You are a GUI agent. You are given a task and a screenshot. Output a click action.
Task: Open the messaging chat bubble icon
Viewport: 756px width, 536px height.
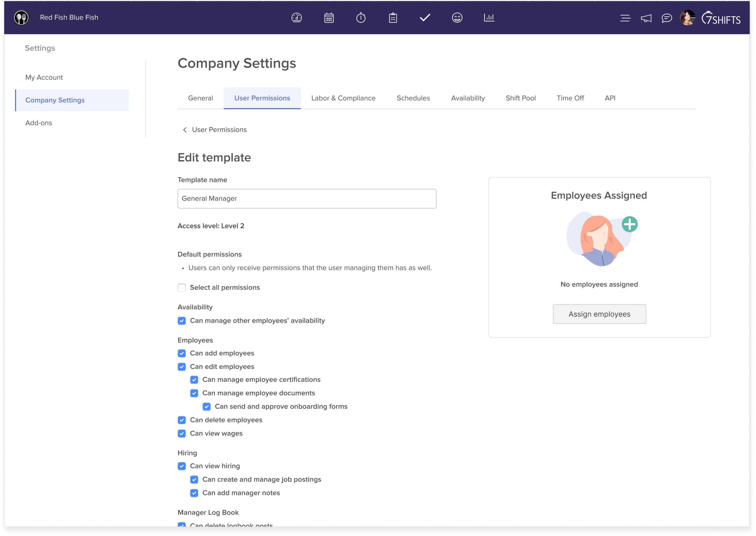tap(666, 18)
